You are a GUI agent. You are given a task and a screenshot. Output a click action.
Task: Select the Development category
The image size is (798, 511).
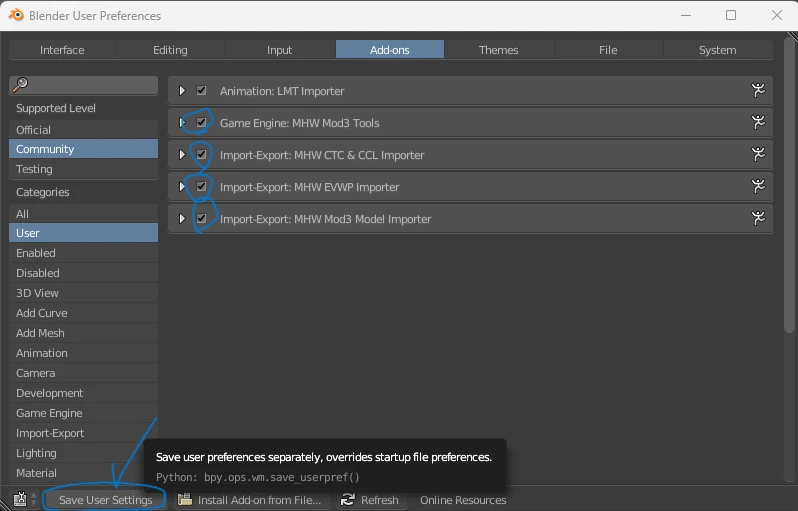pos(83,393)
